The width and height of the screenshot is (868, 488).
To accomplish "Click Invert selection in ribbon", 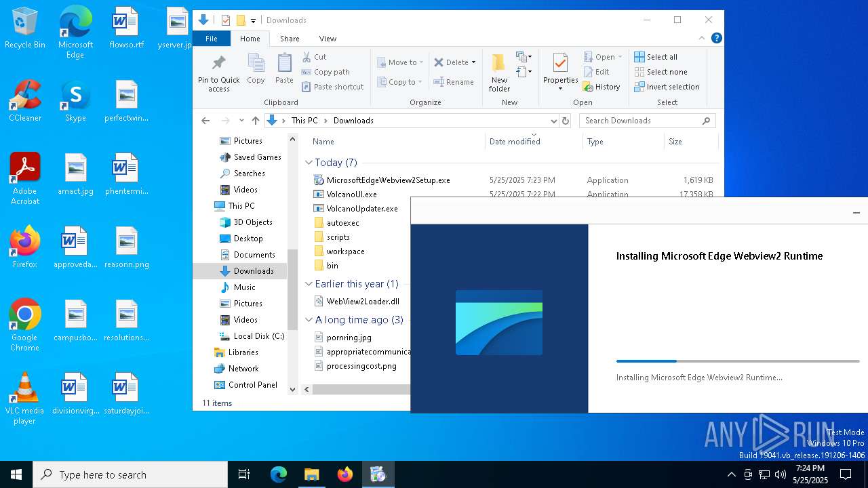I will tap(667, 87).
